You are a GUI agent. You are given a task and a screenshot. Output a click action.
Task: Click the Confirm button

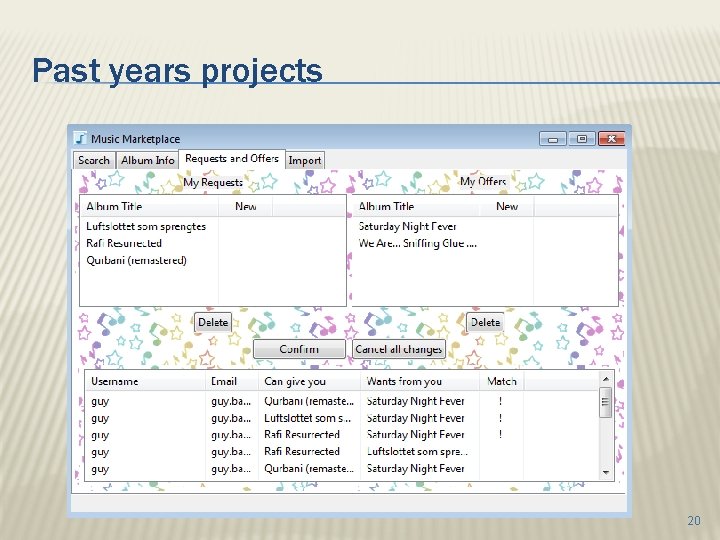[299, 349]
